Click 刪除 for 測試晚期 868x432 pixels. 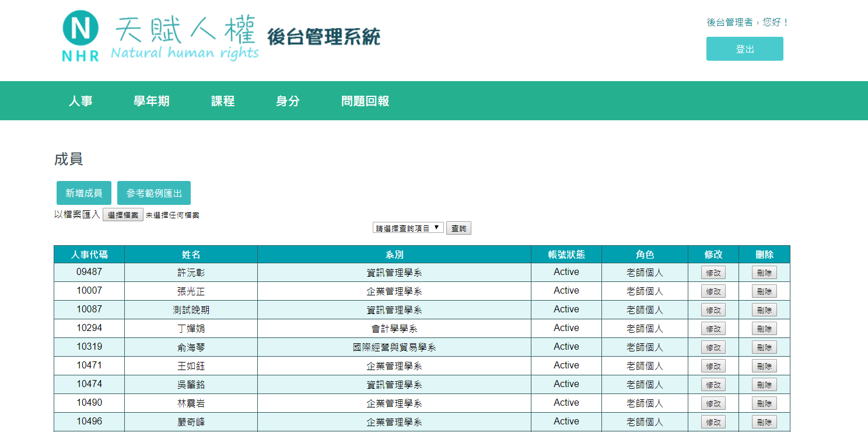(764, 310)
